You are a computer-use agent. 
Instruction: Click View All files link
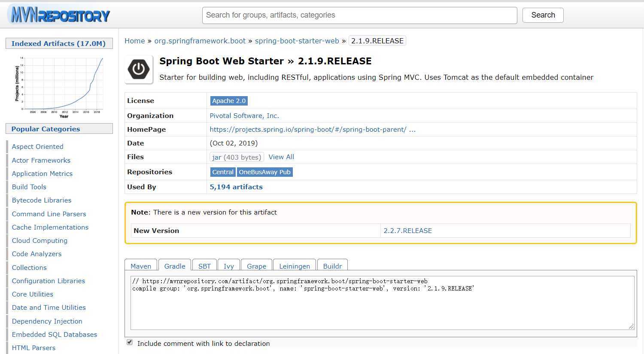[281, 157]
